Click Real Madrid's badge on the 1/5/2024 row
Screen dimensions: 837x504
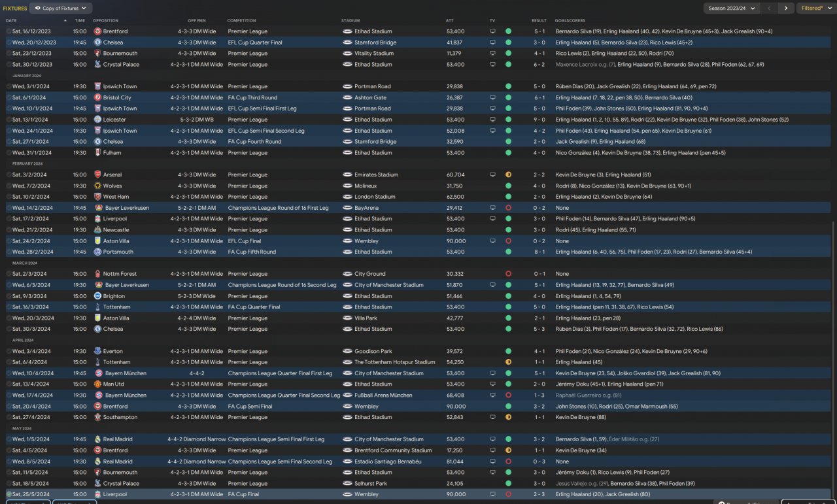coord(97,439)
